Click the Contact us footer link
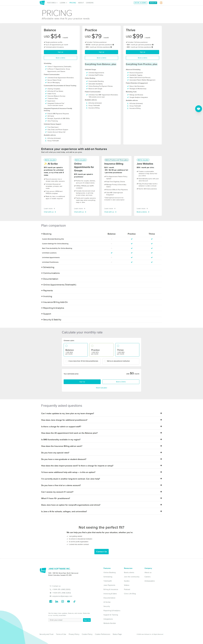203x644 pixels. click(56, 586)
